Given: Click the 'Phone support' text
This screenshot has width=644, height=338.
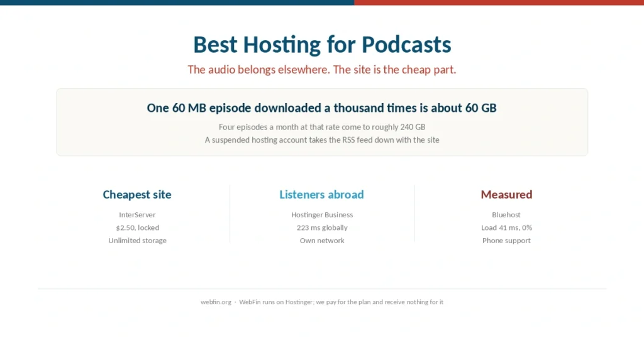Looking at the screenshot, I should (x=506, y=241).
